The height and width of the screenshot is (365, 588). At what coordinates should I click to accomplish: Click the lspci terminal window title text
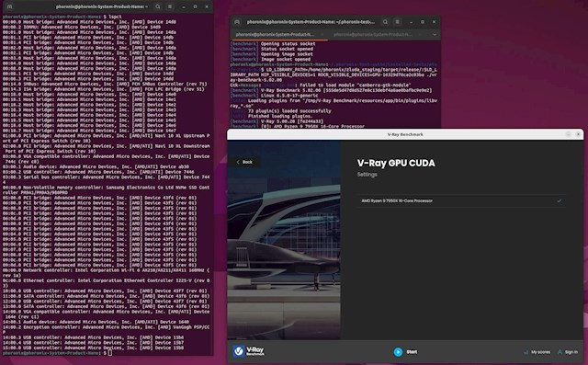tap(102, 6)
